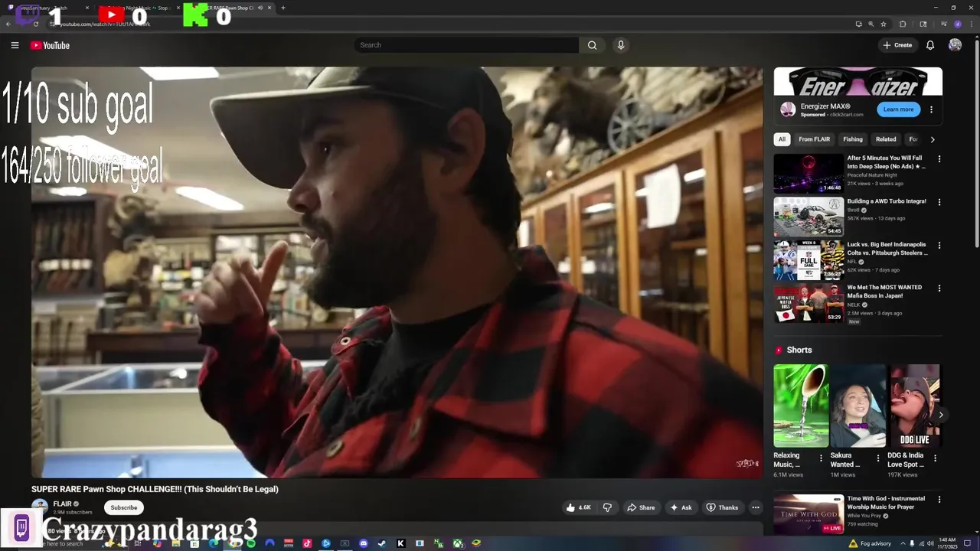Start voice search with microphone icon
Image resolution: width=980 pixels, height=551 pixels.
coord(621,45)
